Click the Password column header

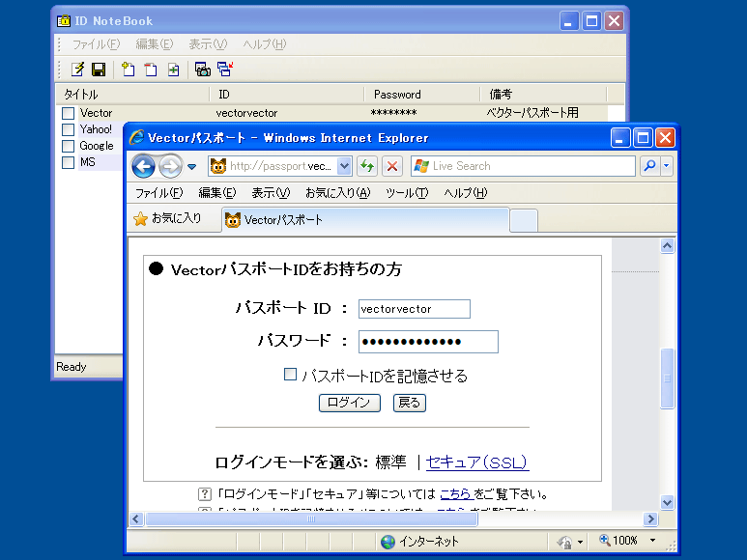click(x=421, y=95)
